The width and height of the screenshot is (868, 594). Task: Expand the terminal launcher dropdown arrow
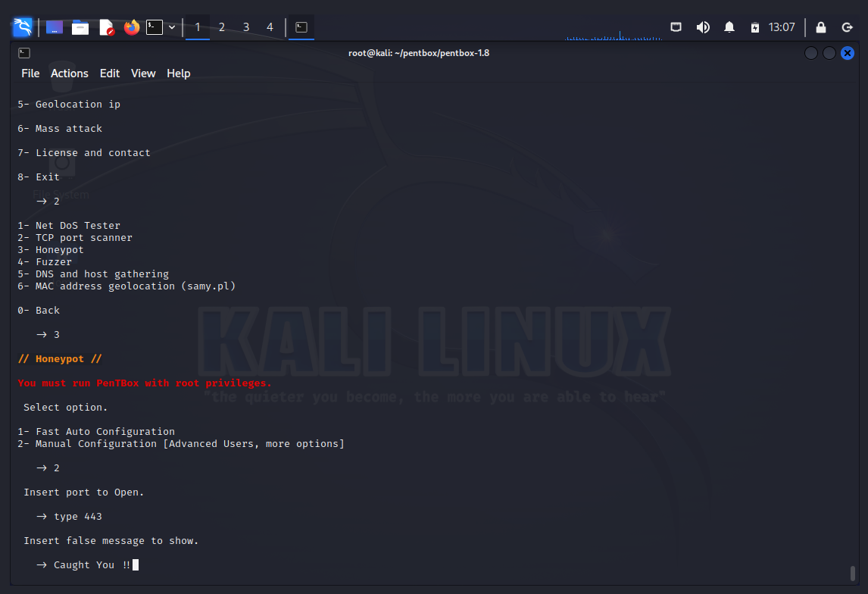pyautogui.click(x=172, y=27)
